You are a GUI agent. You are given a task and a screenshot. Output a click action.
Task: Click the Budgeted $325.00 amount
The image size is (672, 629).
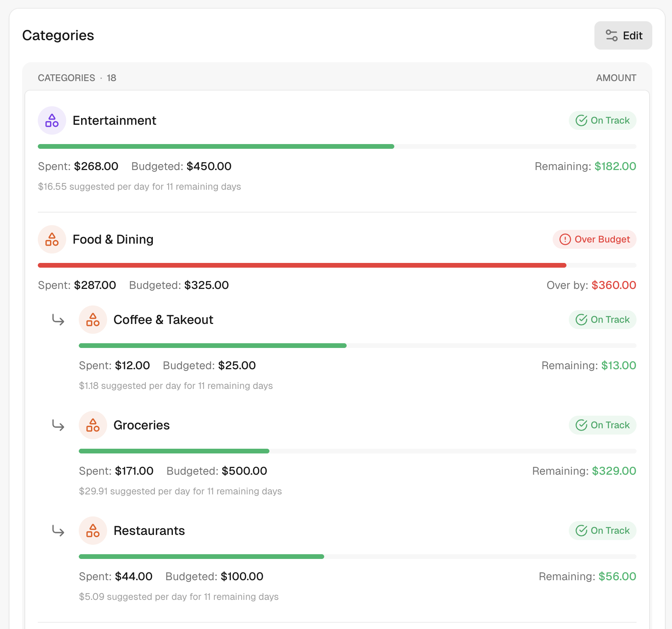206,285
